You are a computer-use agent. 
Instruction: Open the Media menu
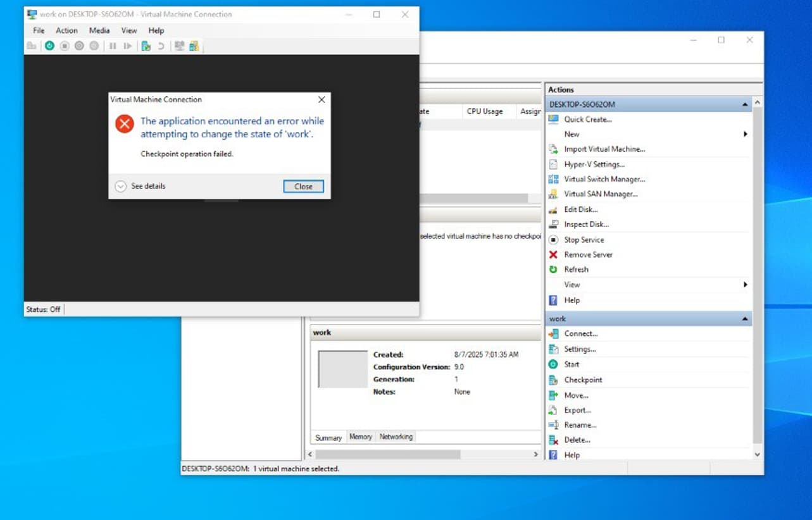coord(99,30)
